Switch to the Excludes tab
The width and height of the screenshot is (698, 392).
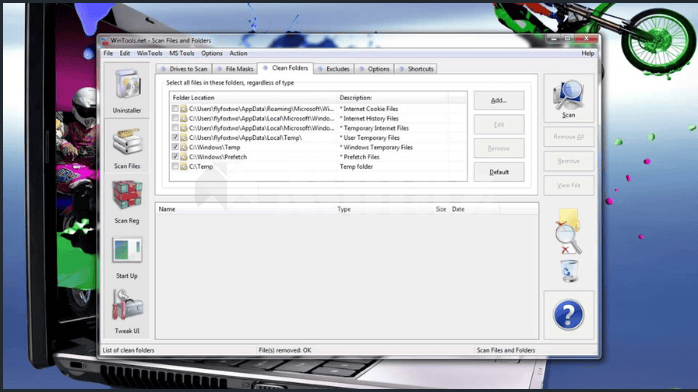333,69
